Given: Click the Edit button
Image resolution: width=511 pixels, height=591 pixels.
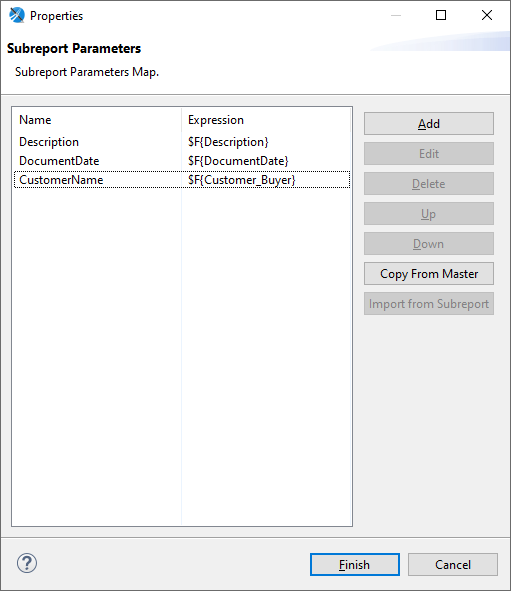Looking at the screenshot, I should 428,153.
